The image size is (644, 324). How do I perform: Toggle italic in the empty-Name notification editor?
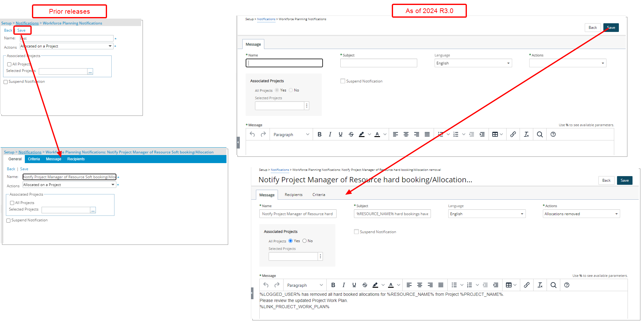point(330,134)
